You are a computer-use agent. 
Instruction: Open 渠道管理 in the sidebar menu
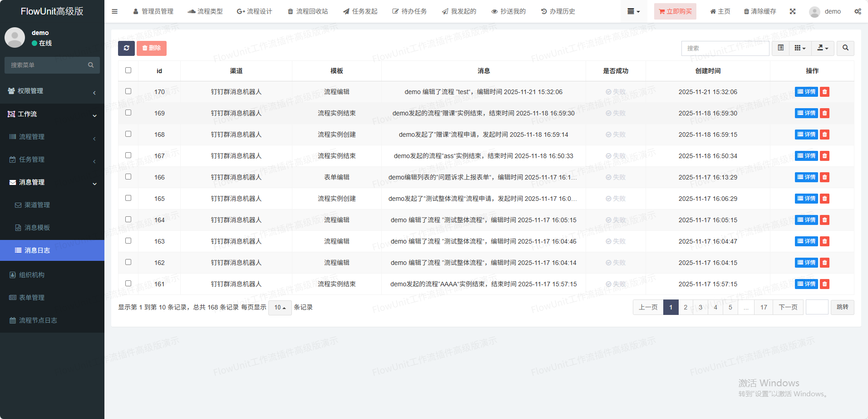pos(37,205)
